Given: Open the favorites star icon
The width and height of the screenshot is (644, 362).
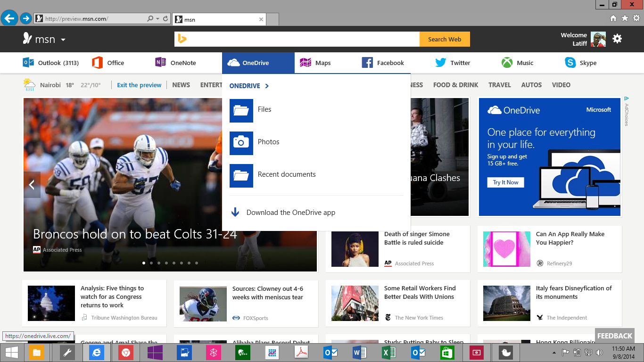Looking at the screenshot, I should click(x=625, y=18).
